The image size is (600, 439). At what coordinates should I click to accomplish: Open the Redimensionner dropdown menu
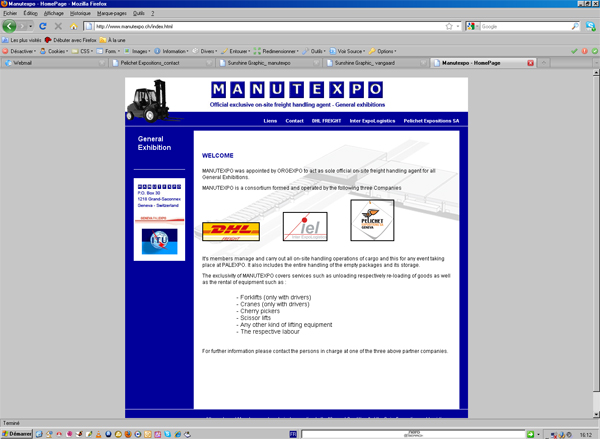[x=276, y=51]
